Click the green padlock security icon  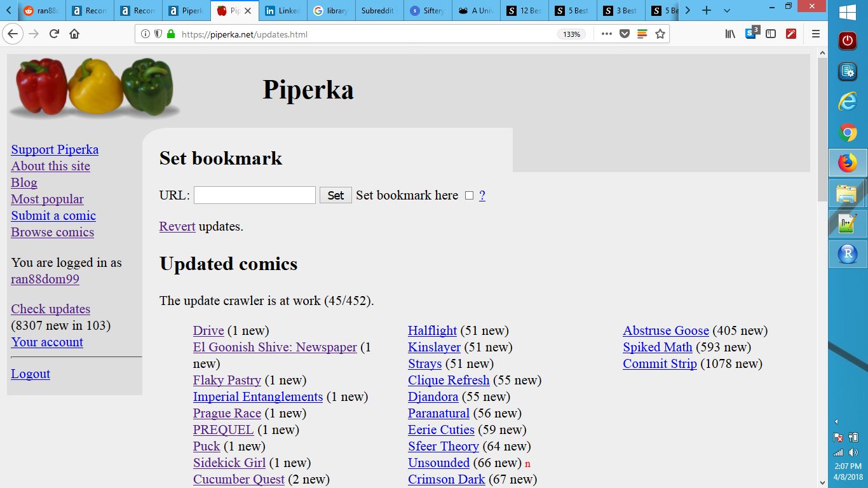tap(170, 34)
